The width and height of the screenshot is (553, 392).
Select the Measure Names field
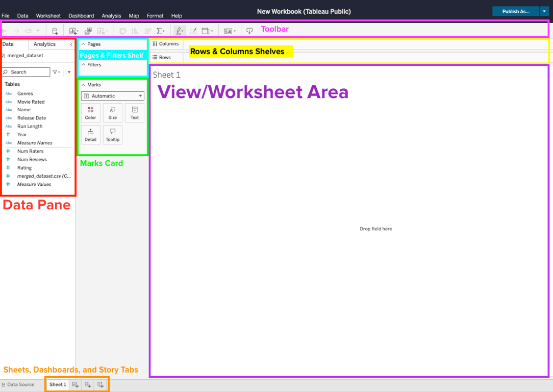point(35,143)
